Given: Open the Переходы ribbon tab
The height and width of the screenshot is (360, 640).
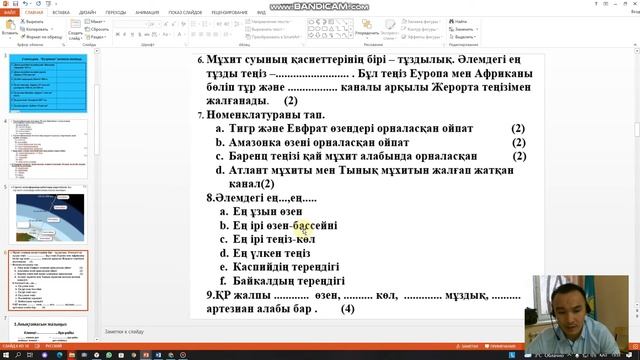Looking at the screenshot, I should click(116, 13).
